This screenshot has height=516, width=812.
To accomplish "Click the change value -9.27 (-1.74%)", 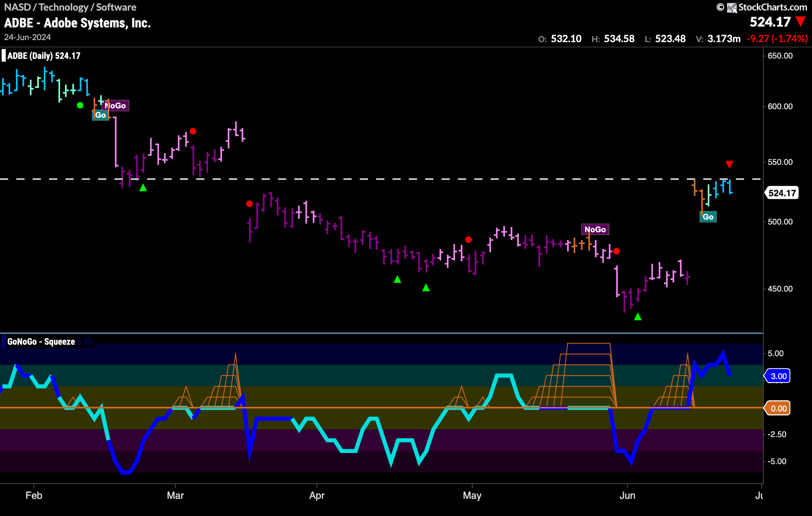I will [777, 39].
